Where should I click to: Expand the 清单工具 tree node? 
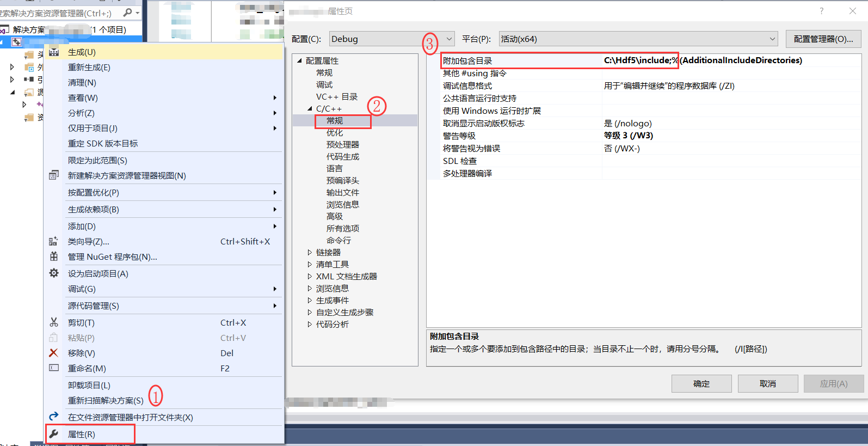click(x=310, y=264)
